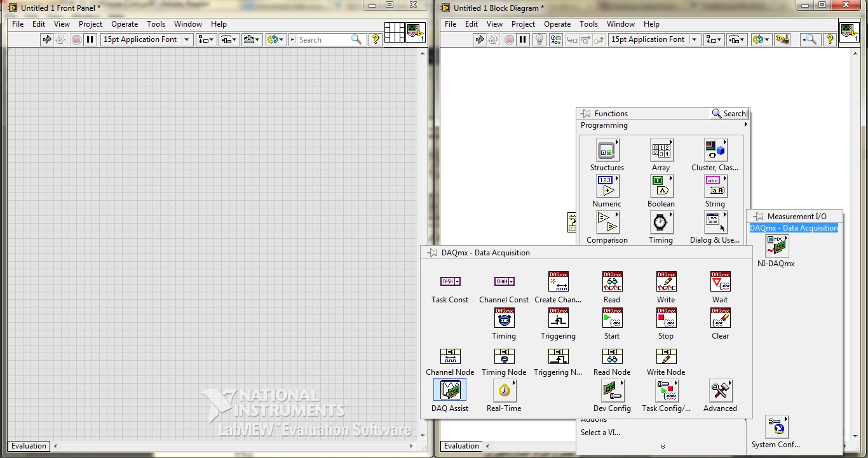Toggle Pause in Block Diagram toolbar
868x458 pixels.
(523, 39)
